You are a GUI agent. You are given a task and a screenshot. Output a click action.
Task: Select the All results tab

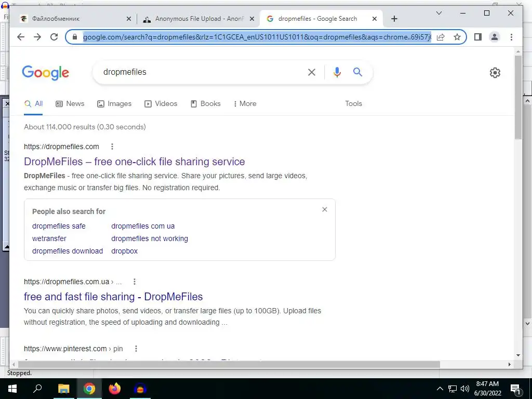click(x=33, y=104)
